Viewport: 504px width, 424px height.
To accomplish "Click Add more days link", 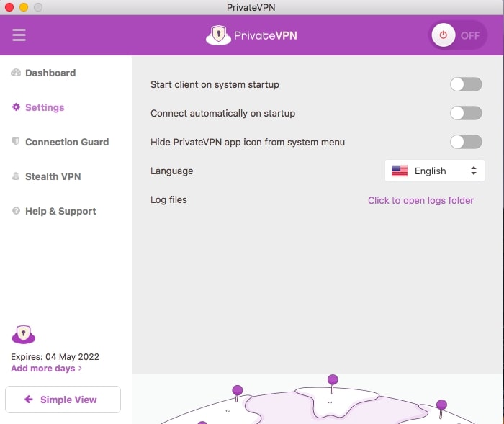I will pos(47,369).
